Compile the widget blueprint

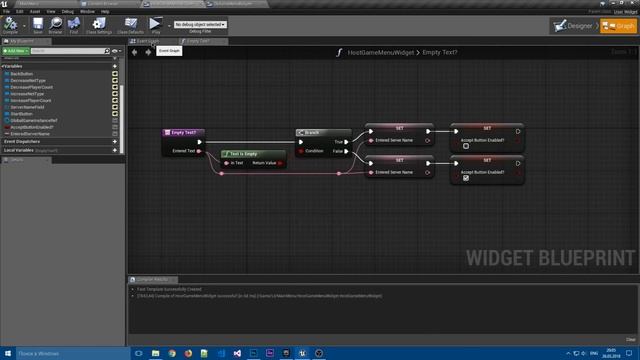(10, 25)
